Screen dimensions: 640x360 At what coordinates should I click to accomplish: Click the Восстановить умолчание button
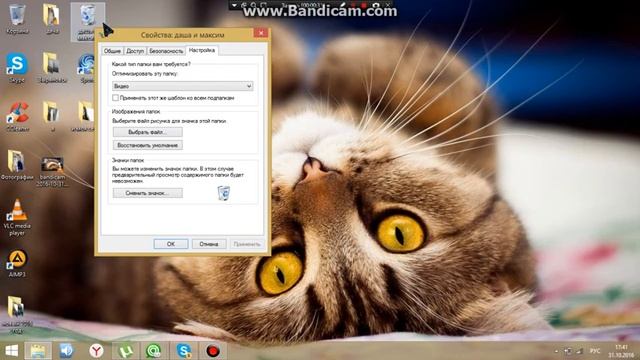(148, 145)
